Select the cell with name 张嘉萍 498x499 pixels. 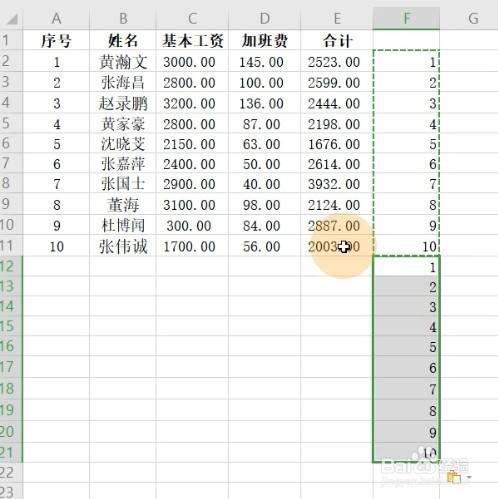tap(123, 164)
